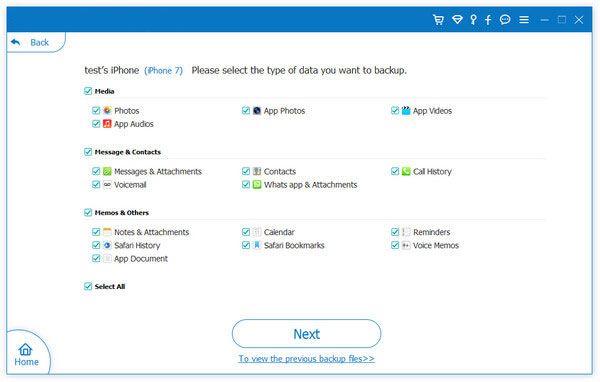The width and height of the screenshot is (600, 382).
Task: Click the App Photos icon
Action: point(257,111)
